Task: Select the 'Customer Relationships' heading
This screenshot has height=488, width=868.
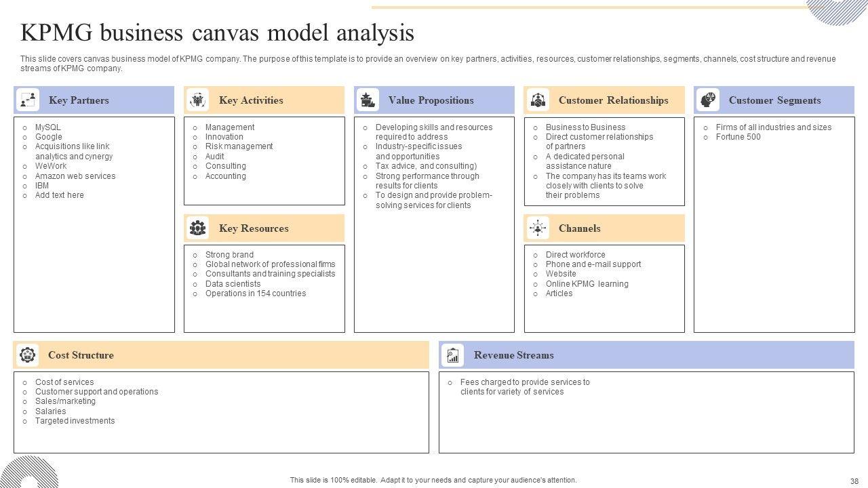Action: 614,100
